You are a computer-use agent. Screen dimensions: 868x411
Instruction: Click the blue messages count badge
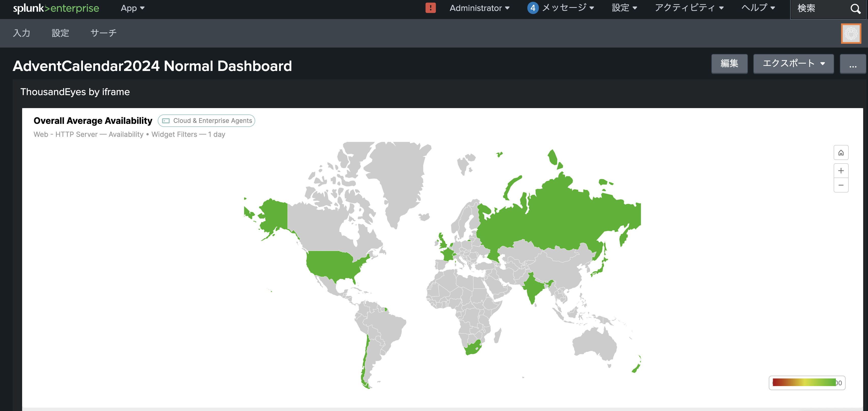coord(532,8)
